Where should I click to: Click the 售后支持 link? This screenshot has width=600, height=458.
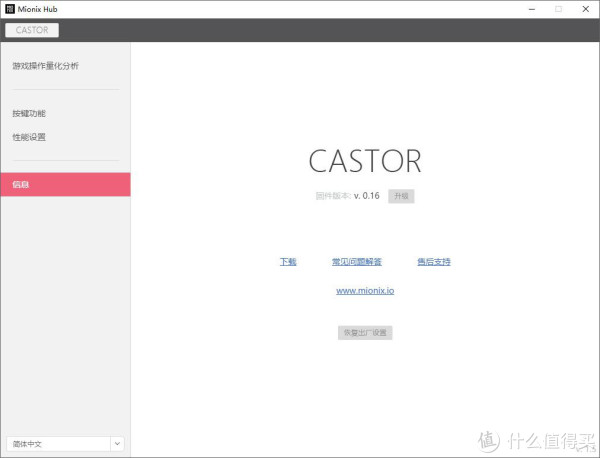click(433, 262)
